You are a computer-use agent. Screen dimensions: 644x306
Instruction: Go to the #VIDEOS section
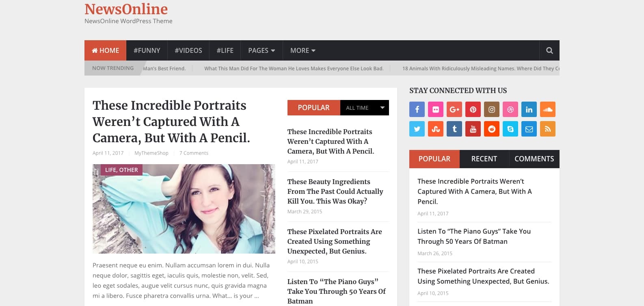188,50
